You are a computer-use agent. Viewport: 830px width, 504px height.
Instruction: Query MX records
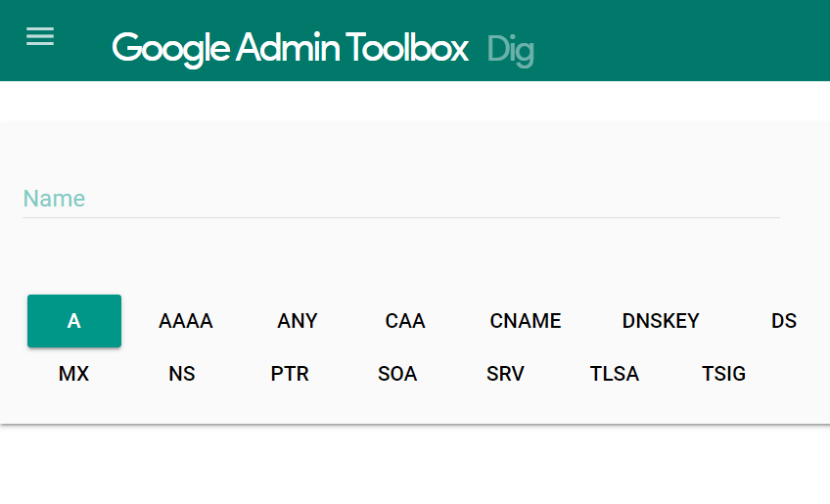[x=73, y=374]
